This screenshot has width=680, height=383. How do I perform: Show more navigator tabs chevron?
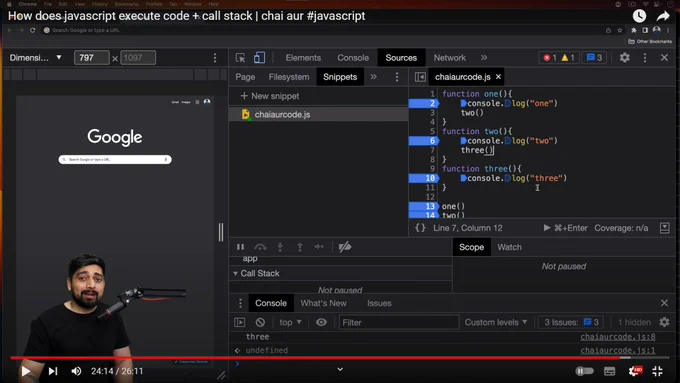tap(373, 77)
